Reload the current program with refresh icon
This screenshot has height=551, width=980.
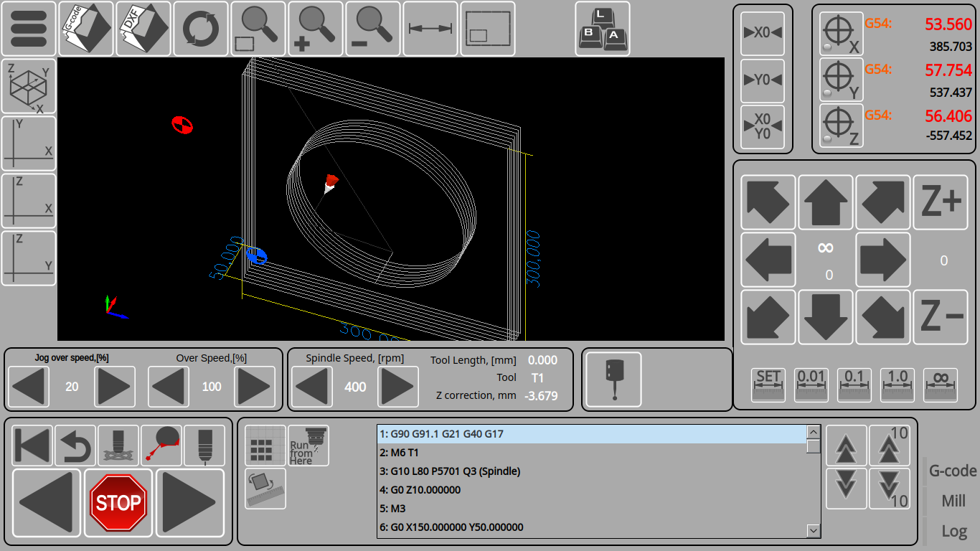[x=201, y=29]
